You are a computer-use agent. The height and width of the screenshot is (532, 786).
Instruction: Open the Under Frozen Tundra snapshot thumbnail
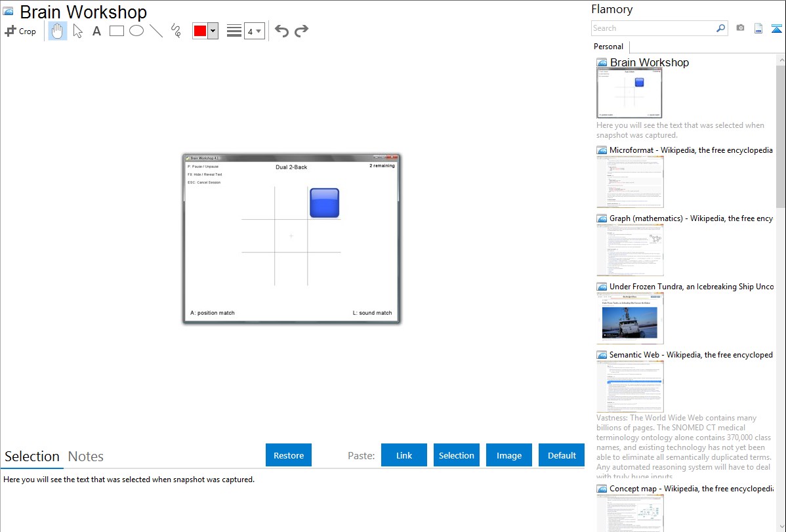point(630,318)
